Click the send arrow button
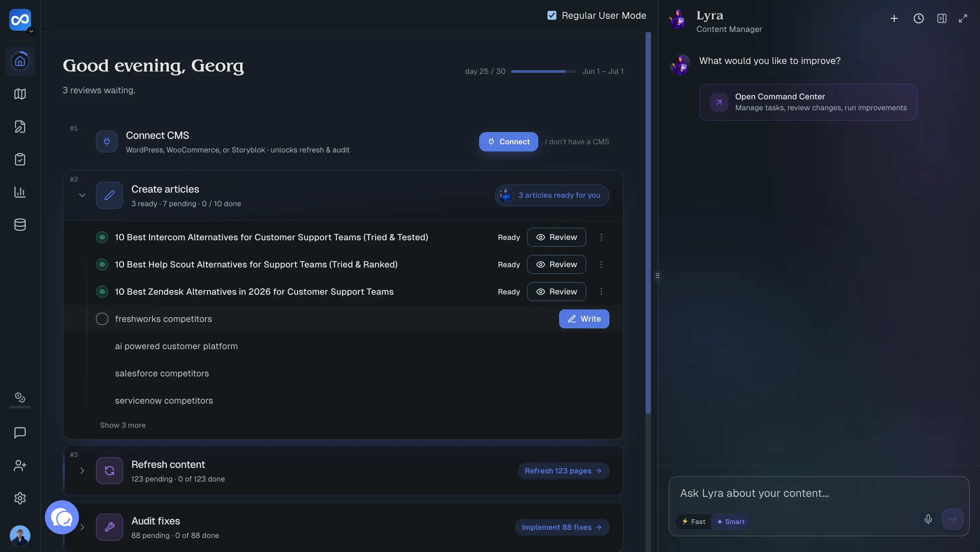Screen dimensions: 980x552 (952, 519)
